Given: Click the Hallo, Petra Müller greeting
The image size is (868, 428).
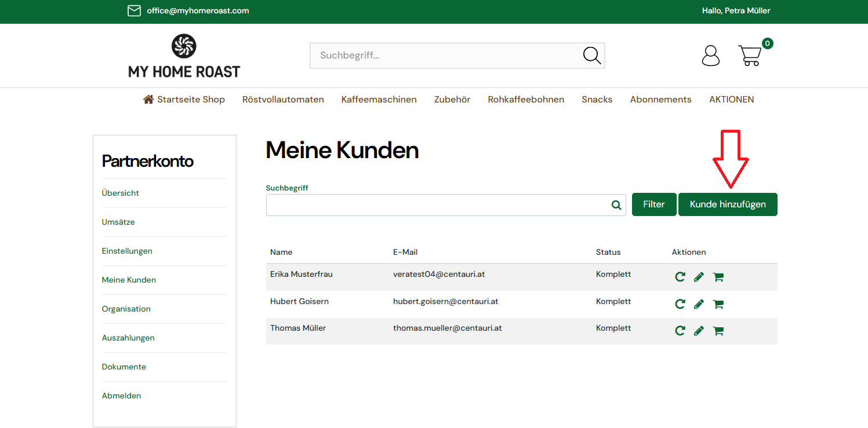Looking at the screenshot, I should pyautogui.click(x=736, y=10).
